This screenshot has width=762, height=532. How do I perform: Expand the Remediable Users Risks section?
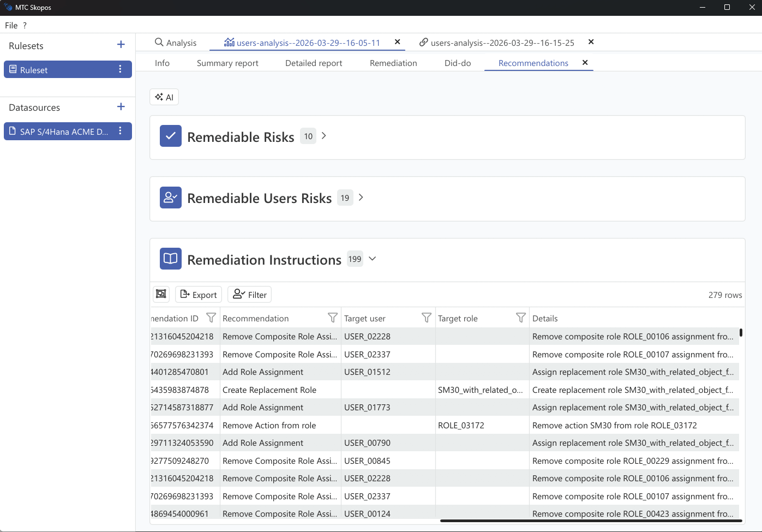coord(361,198)
